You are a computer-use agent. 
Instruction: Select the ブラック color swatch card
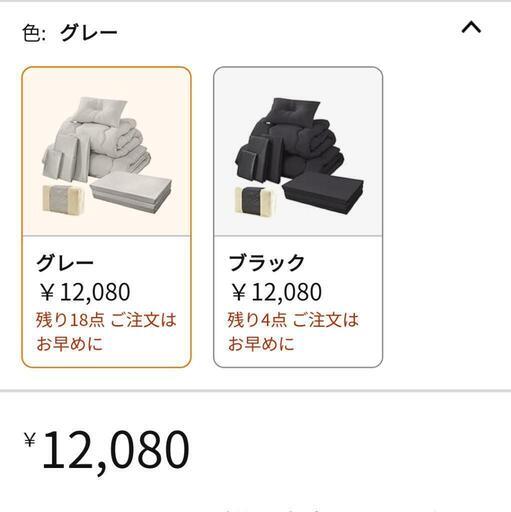[x=298, y=217]
